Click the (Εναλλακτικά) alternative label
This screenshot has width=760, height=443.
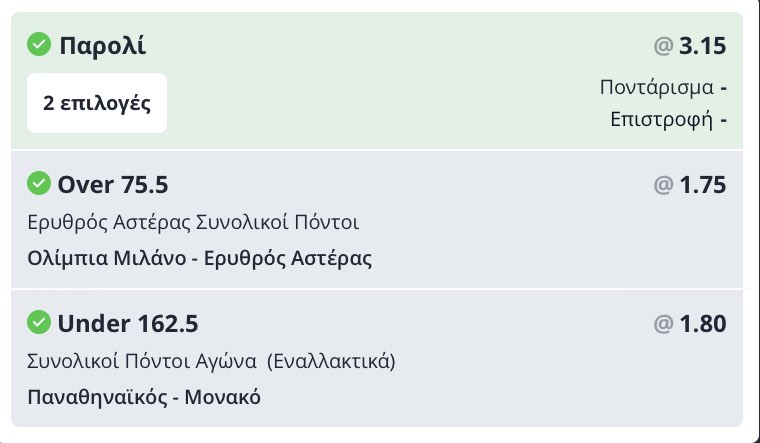[x=331, y=362]
